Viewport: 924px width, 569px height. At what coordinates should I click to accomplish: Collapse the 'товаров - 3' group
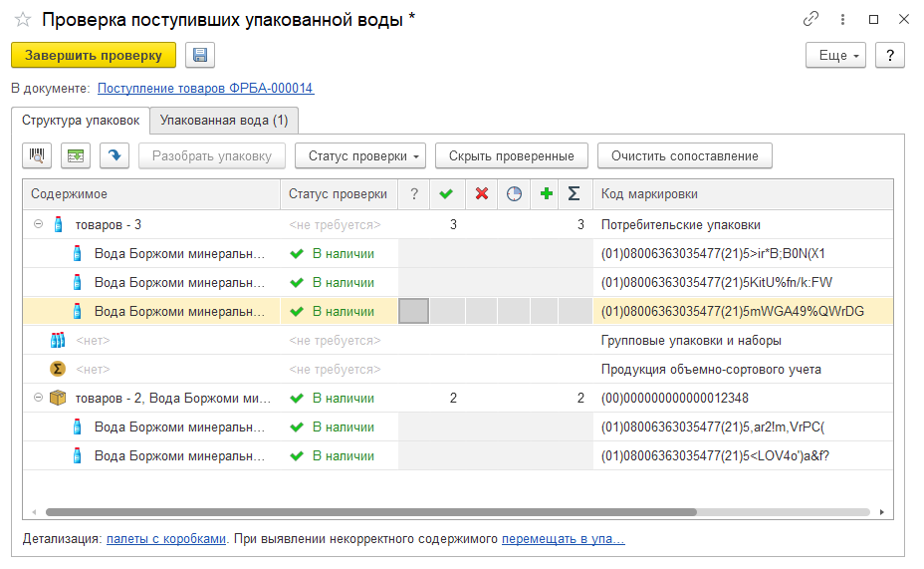click(38, 224)
